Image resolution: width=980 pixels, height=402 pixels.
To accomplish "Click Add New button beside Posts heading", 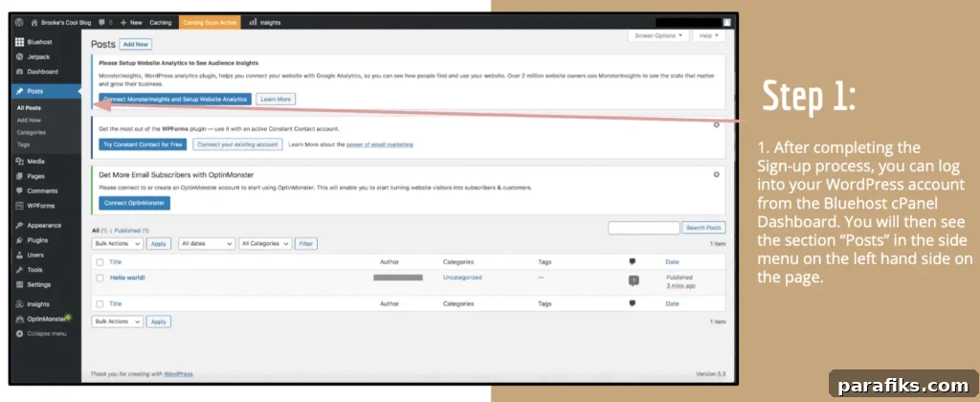I will [x=136, y=44].
